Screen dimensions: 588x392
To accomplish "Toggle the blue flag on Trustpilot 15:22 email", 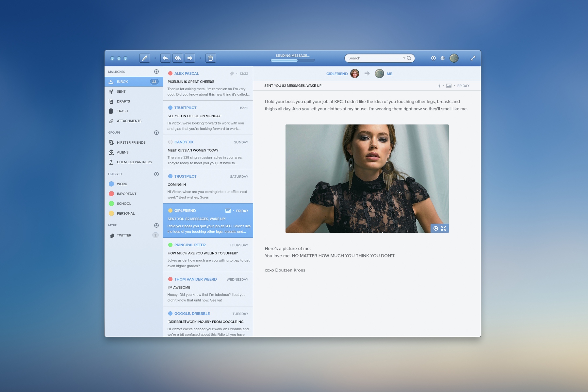I will coord(170,108).
